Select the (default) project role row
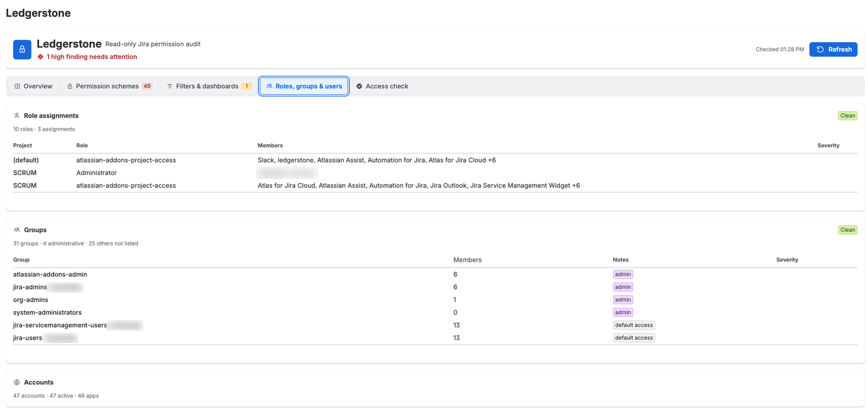Viewport: 868px width, 414px height. point(435,160)
